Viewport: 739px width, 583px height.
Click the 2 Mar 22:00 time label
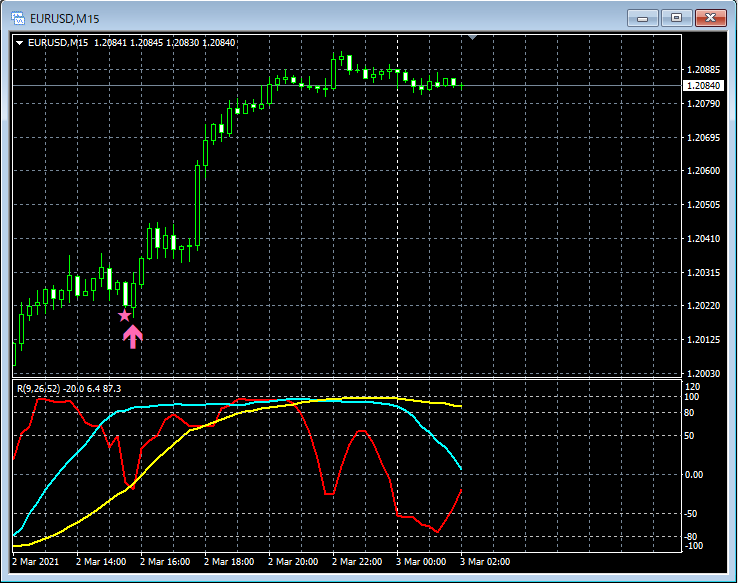(x=357, y=562)
